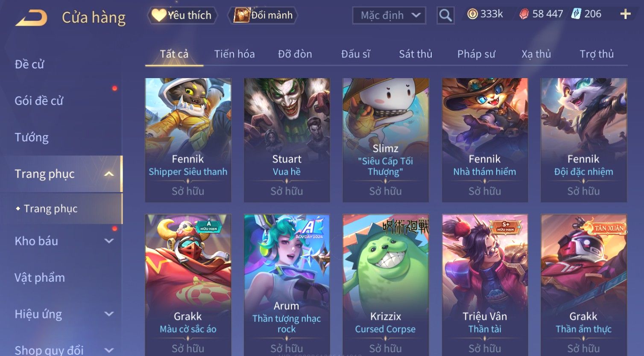Switch to the Tiến hóa tab
Screen dimensions: 644x356
coord(234,54)
